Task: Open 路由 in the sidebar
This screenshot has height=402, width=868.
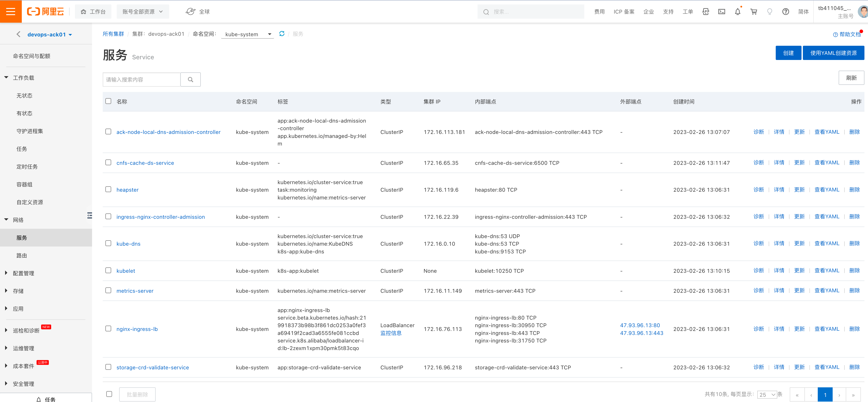Action: tap(22, 256)
